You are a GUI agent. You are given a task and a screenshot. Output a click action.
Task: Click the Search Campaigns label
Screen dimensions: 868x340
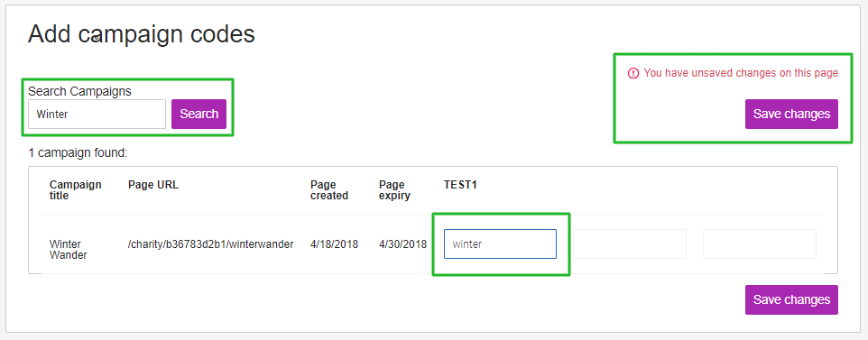click(79, 91)
